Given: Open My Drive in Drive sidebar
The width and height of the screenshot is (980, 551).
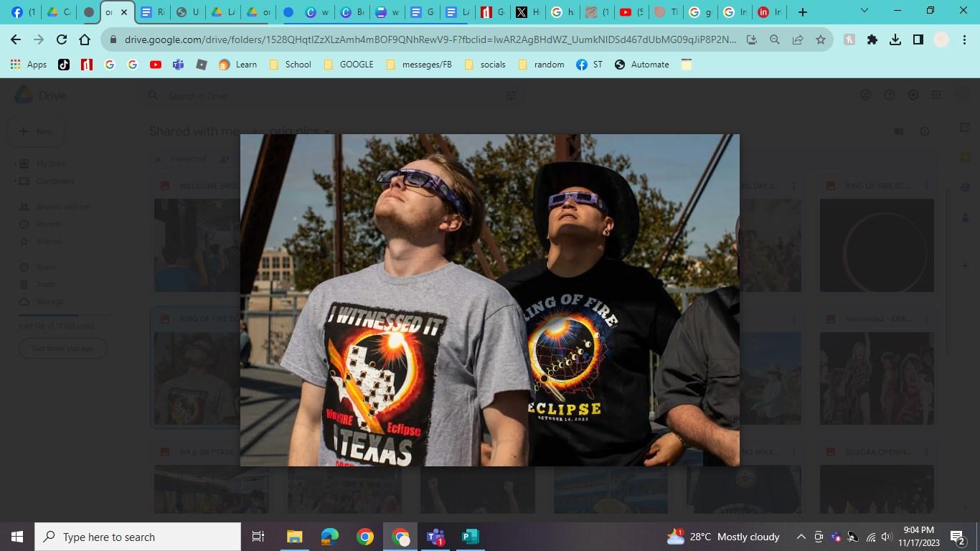Looking at the screenshot, I should pyautogui.click(x=51, y=164).
